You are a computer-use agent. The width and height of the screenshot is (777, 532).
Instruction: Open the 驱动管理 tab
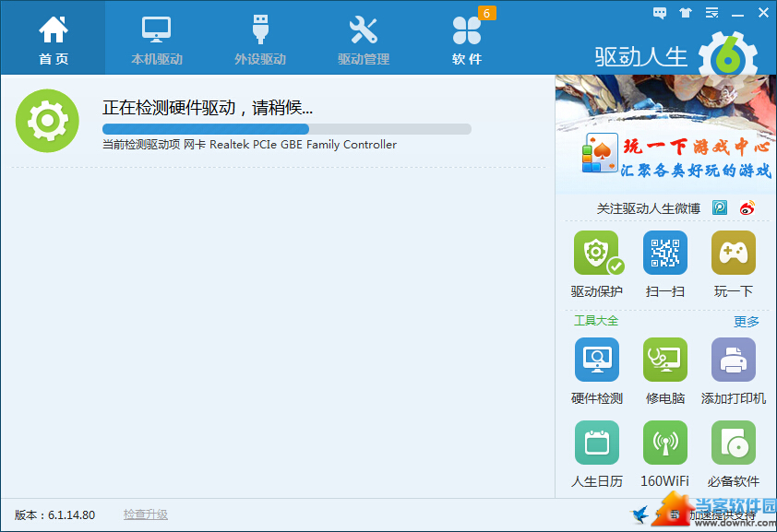point(364,39)
